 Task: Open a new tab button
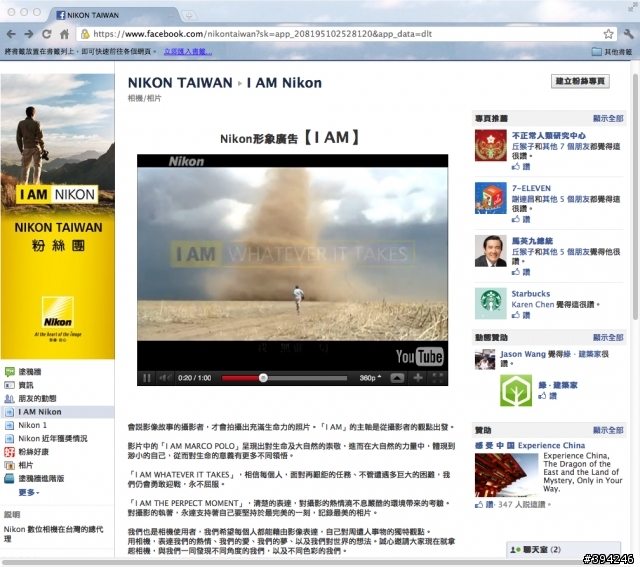point(189,16)
